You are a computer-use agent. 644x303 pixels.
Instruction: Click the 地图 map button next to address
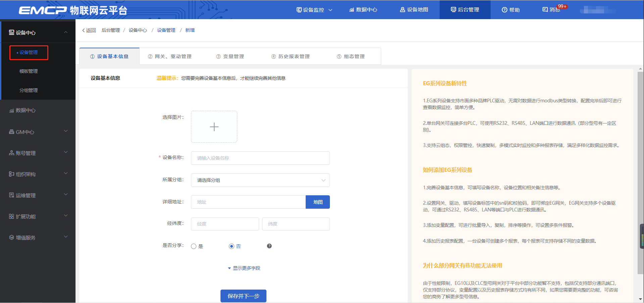point(317,202)
